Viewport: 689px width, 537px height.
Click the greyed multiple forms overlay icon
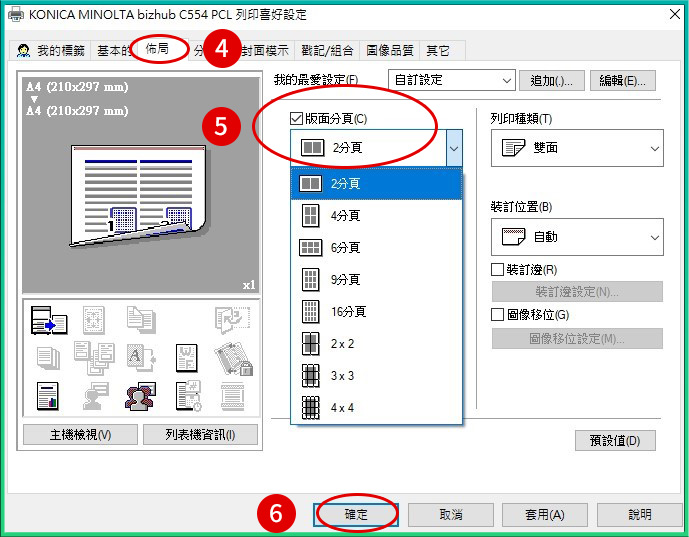pos(94,358)
